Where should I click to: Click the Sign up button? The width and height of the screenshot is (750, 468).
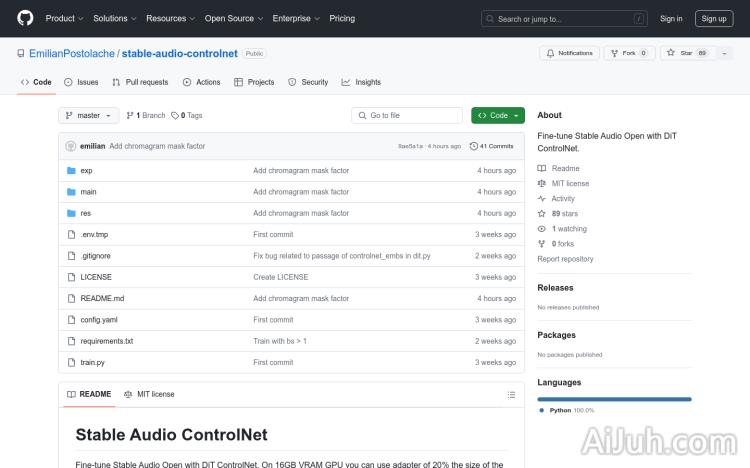[x=714, y=19]
